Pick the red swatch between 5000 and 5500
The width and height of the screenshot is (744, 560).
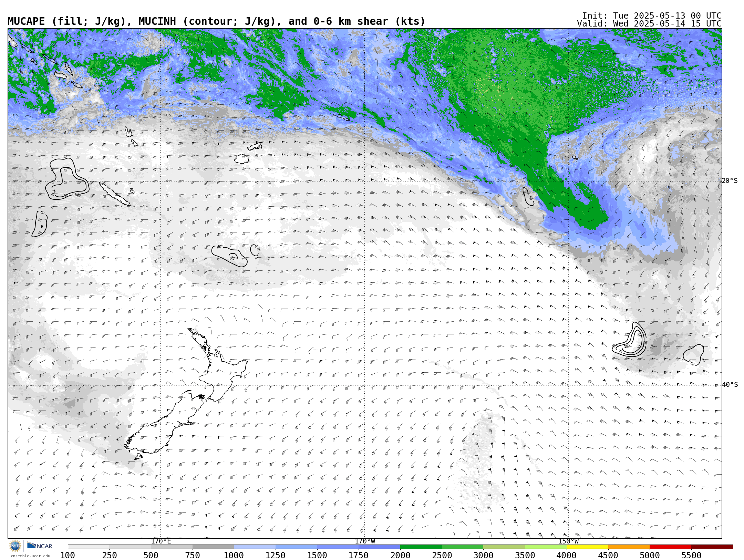(x=671, y=547)
